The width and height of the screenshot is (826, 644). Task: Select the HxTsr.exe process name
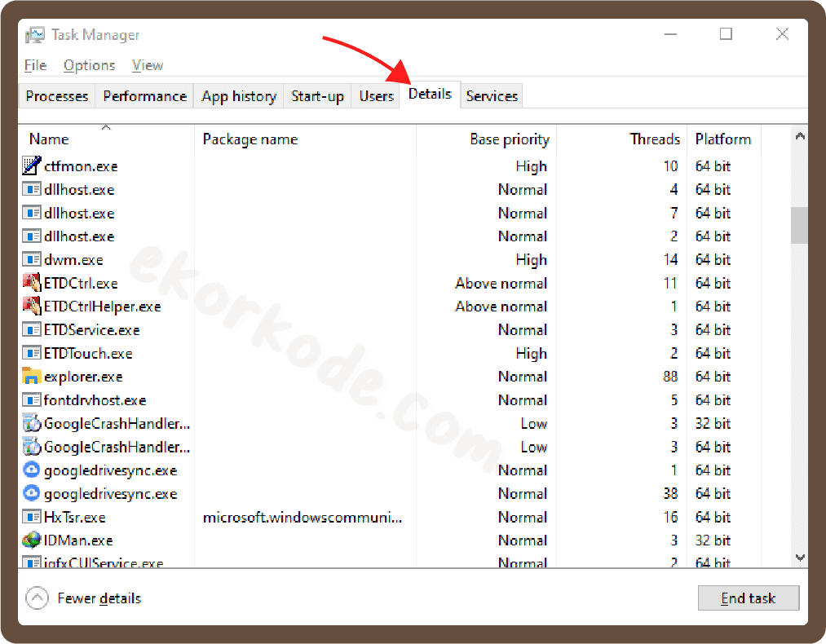pyautogui.click(x=75, y=517)
